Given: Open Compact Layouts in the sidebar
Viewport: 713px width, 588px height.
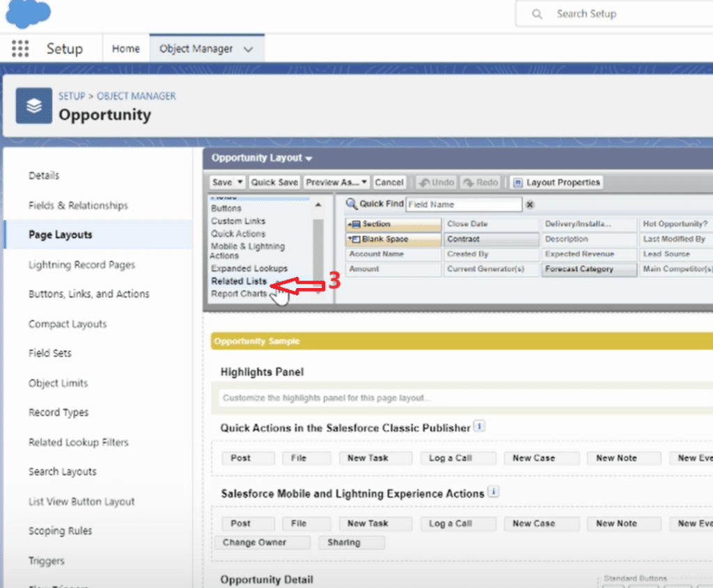Looking at the screenshot, I should coord(68,324).
